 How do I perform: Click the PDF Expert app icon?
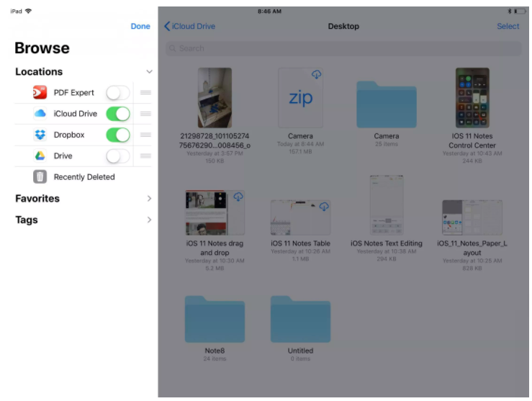click(x=40, y=93)
